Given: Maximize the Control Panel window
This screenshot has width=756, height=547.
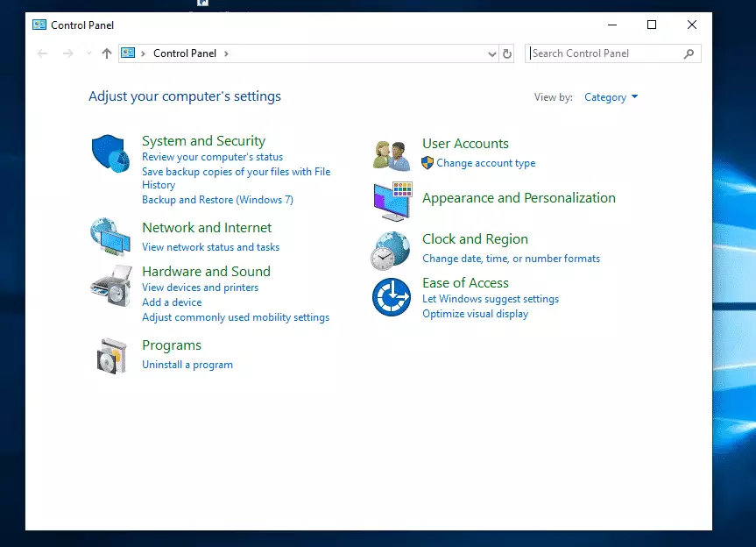Looking at the screenshot, I should click(652, 25).
